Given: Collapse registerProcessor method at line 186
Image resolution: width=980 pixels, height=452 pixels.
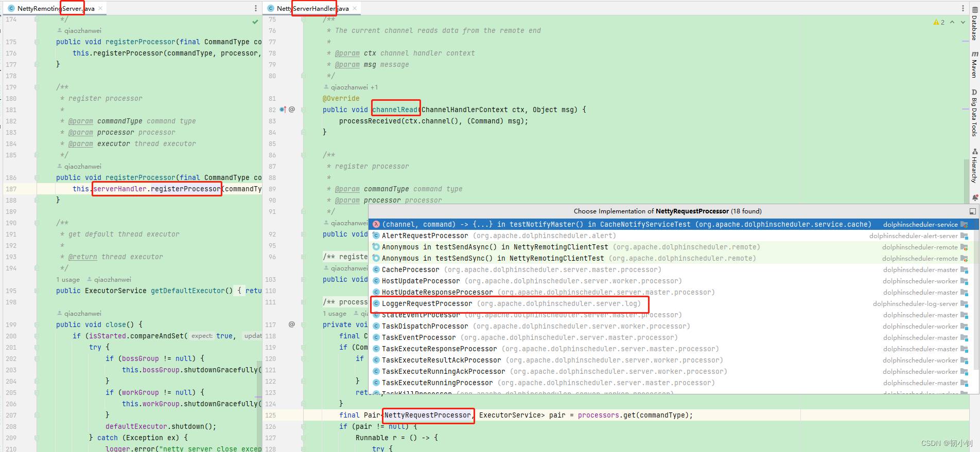Looking at the screenshot, I should [x=37, y=177].
